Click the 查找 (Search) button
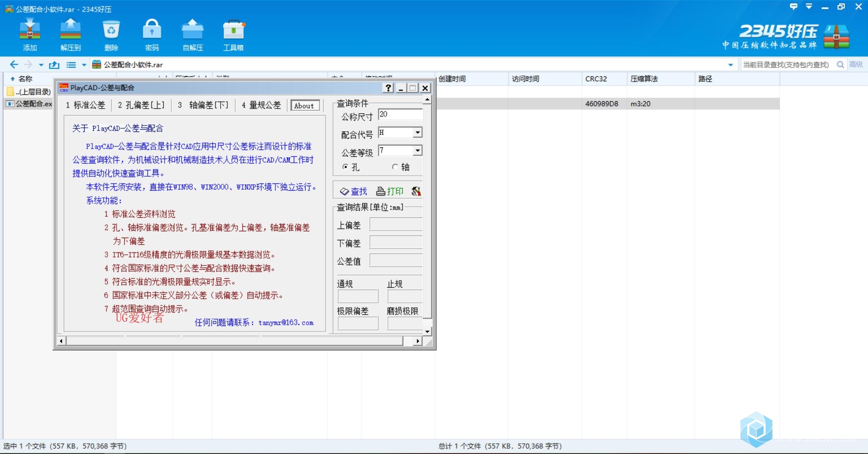This screenshot has height=454, width=868. coord(354,191)
